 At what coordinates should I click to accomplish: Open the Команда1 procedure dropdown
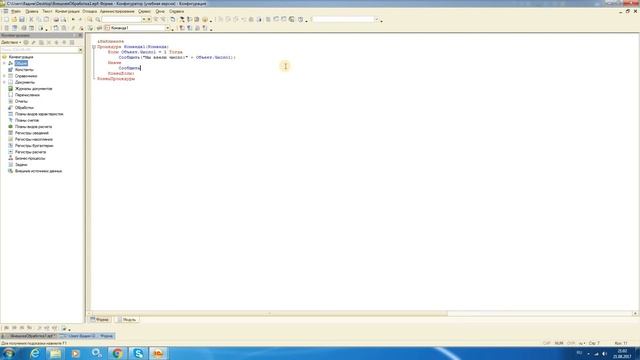(167, 28)
